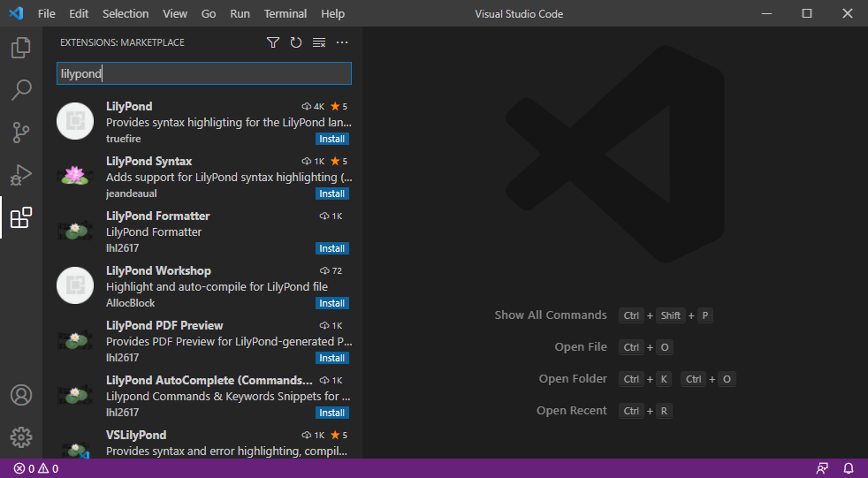Viewport: 868px width, 478px height.
Task: Open the Selection menu
Action: click(x=126, y=14)
